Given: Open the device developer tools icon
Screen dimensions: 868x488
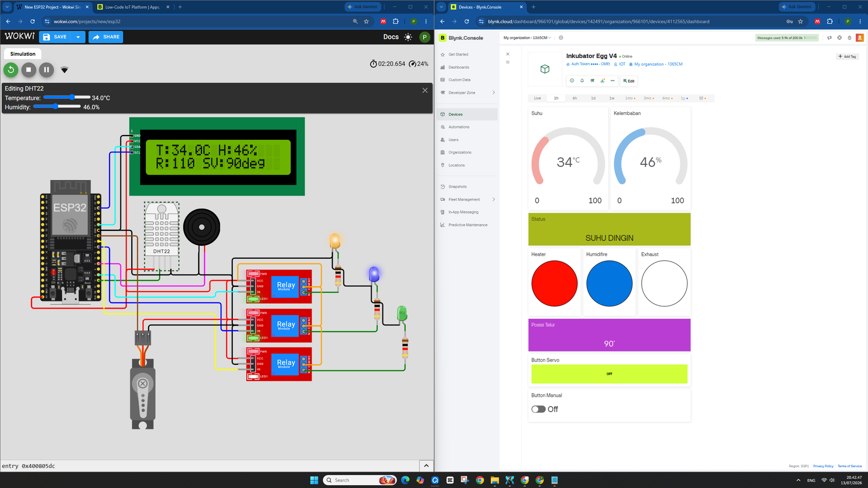Looking at the screenshot, I should (592, 81).
